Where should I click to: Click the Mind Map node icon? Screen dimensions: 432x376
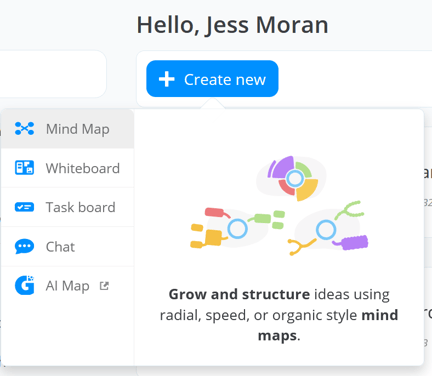pos(24,129)
